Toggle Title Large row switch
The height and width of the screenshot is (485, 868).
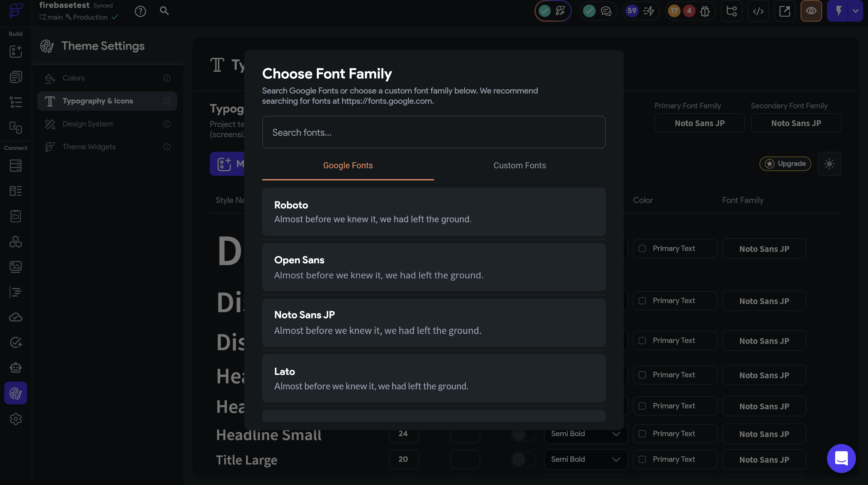pos(523,459)
